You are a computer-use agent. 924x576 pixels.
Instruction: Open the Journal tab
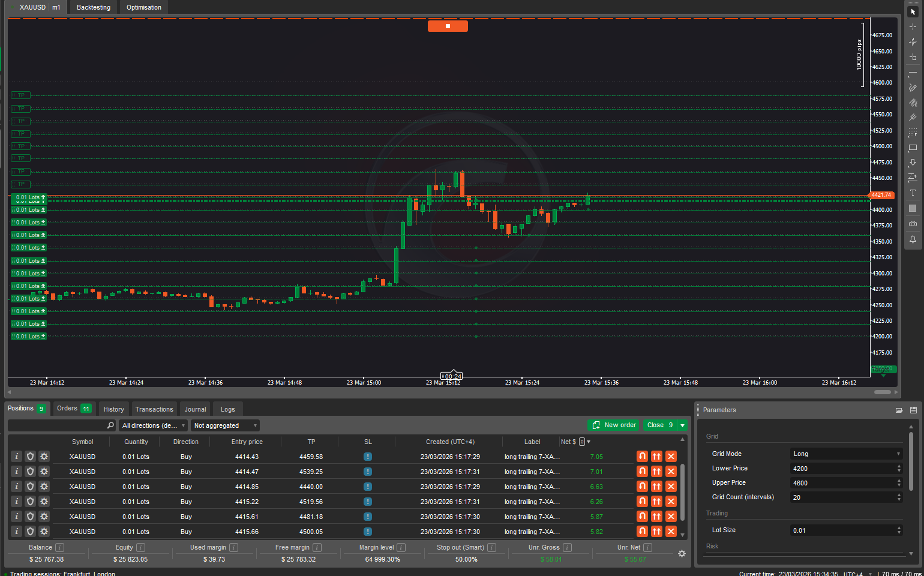tap(195, 409)
